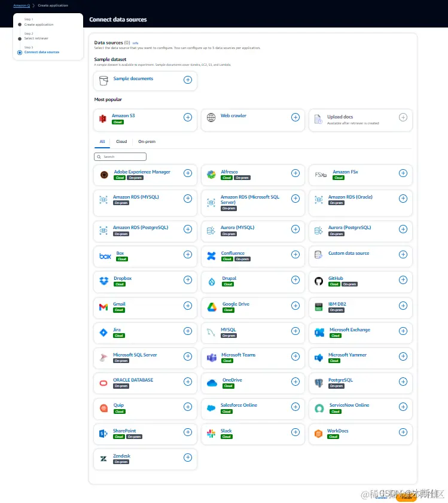
Task: Add the Web crawler data source
Action: tap(295, 117)
